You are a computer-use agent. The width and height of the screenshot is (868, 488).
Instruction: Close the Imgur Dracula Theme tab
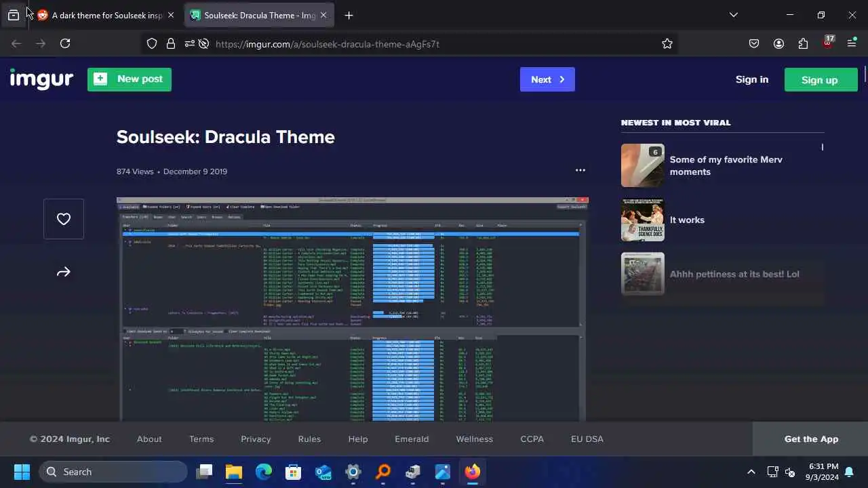[323, 15]
